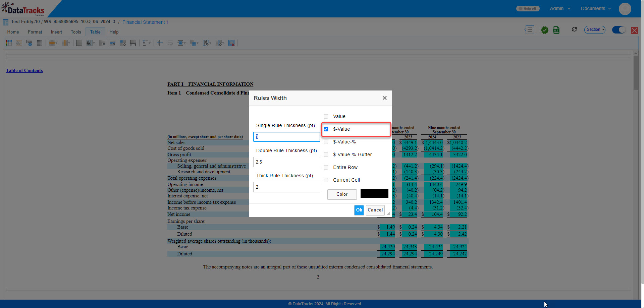Screen dimensions: 644x308
Task: Open the Format tab
Action: [x=35, y=32]
